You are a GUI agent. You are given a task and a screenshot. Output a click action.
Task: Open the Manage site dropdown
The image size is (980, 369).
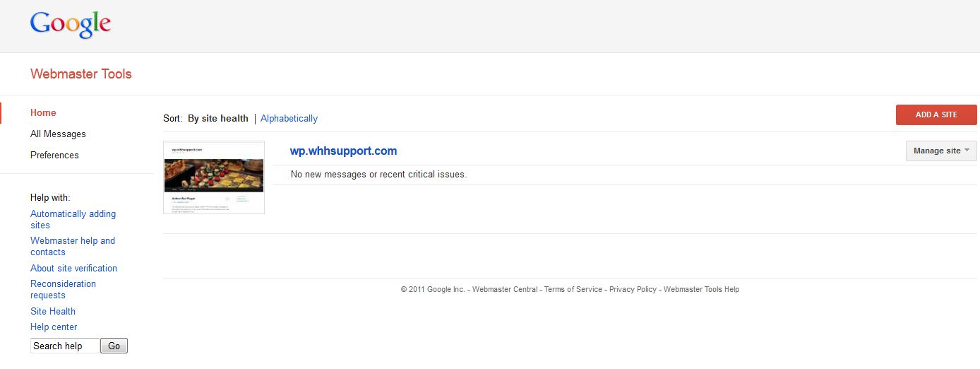940,151
